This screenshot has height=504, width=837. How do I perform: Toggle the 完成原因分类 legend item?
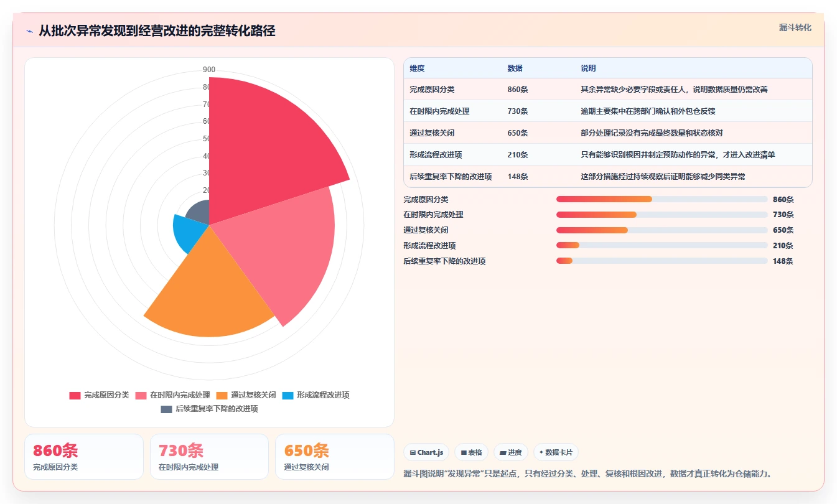point(99,395)
